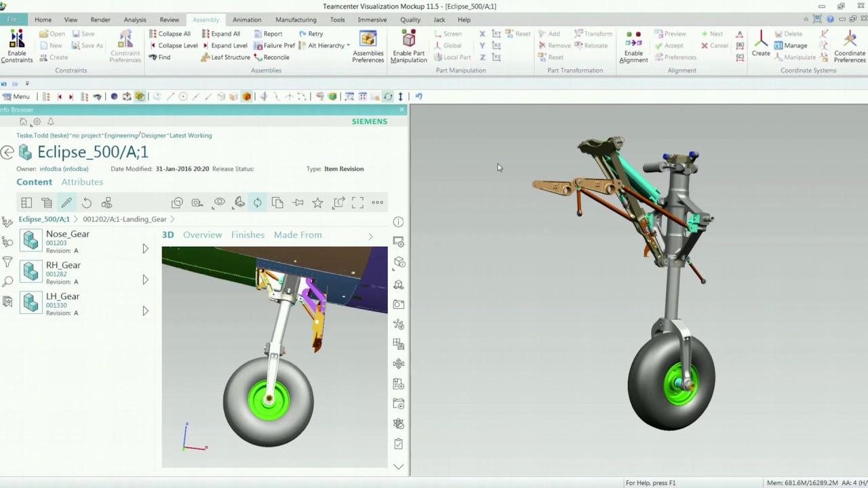Open the share export icon menu
The height and width of the screenshot is (488, 868).
click(338, 202)
